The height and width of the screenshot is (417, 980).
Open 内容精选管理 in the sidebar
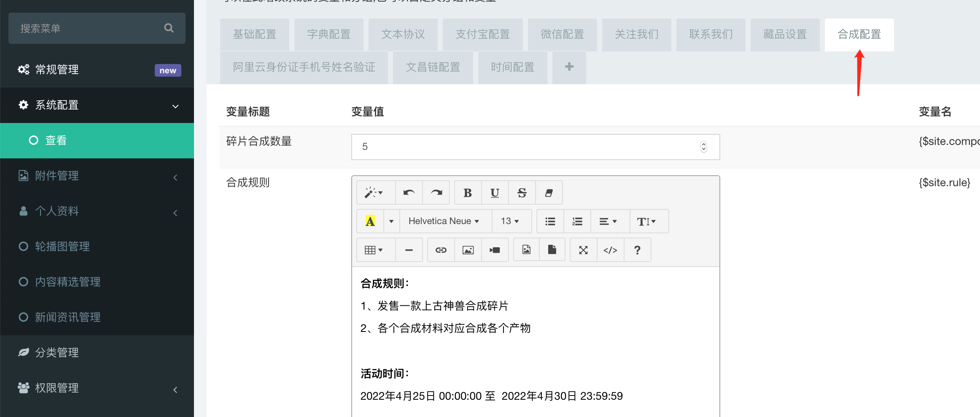click(x=97, y=282)
